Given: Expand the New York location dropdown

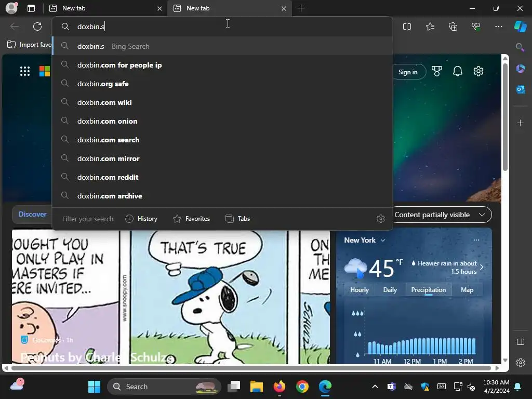Looking at the screenshot, I should (364, 240).
